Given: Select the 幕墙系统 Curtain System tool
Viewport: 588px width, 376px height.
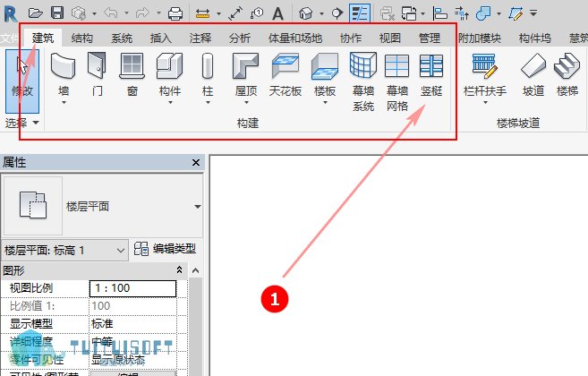Looking at the screenshot, I should pos(363,82).
